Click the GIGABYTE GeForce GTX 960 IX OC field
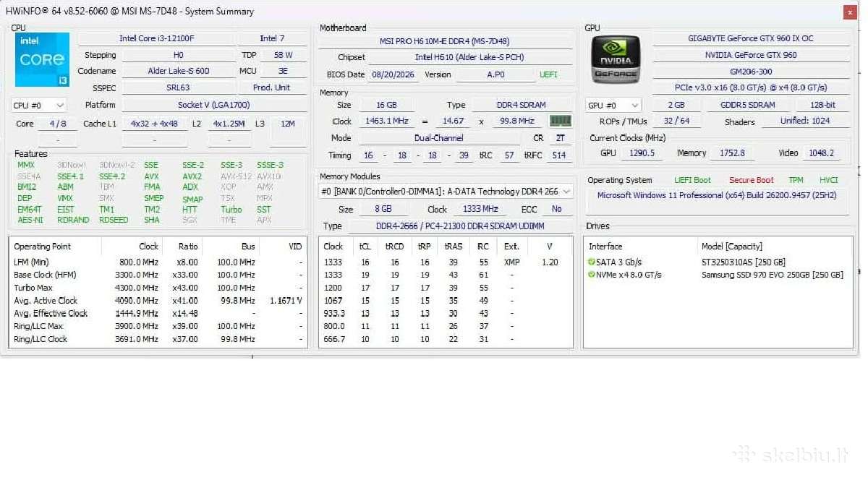 [x=751, y=38]
